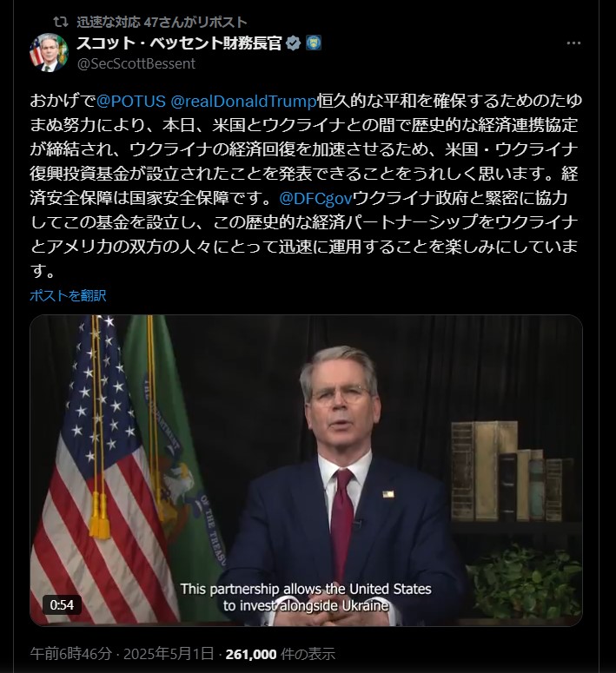Click 迅速な対応 47さんがリポスト label
The image size is (616, 673).
162,22
